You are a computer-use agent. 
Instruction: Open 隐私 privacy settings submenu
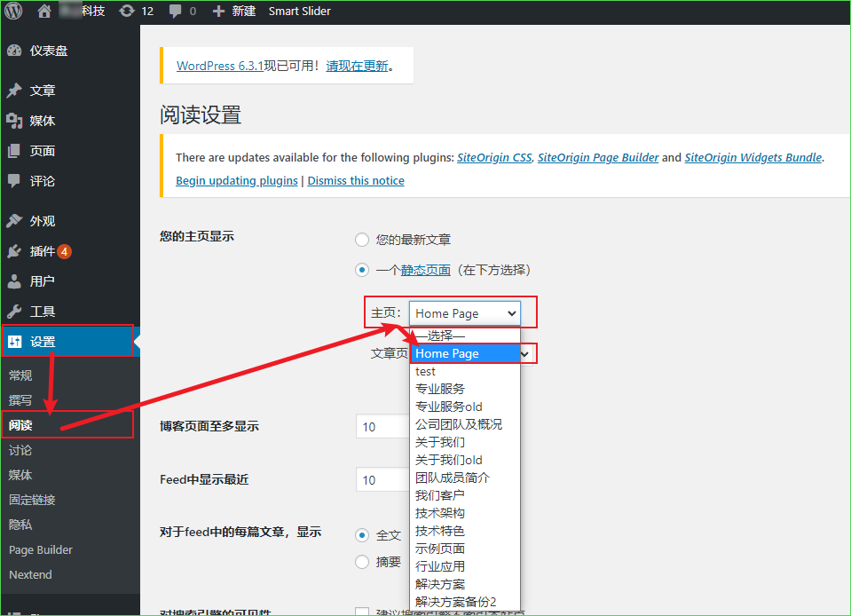[x=20, y=525]
